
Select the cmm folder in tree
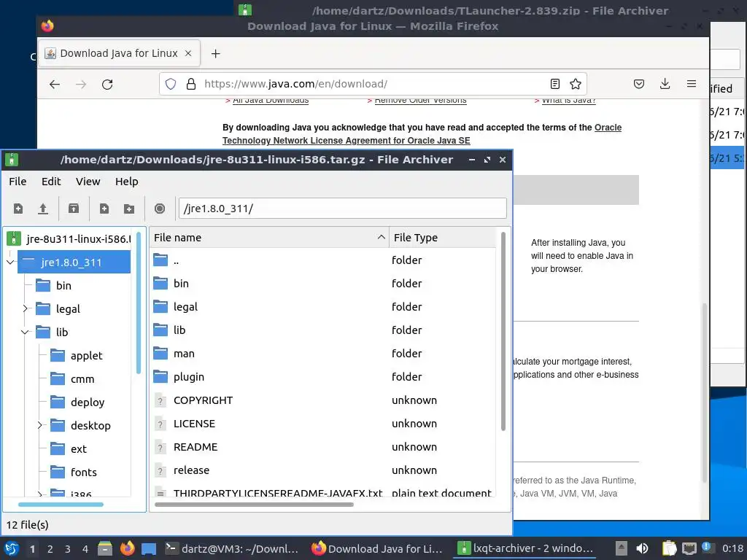[82, 378]
